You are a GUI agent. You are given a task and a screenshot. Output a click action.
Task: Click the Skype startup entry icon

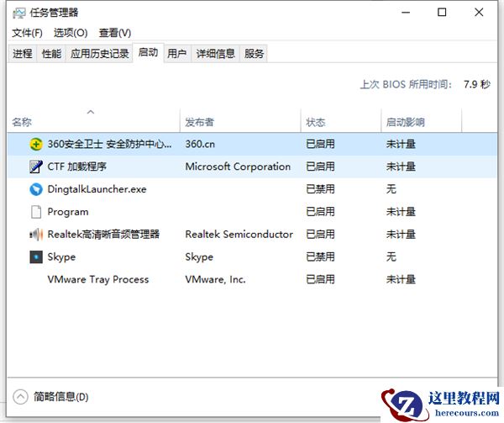(36, 257)
